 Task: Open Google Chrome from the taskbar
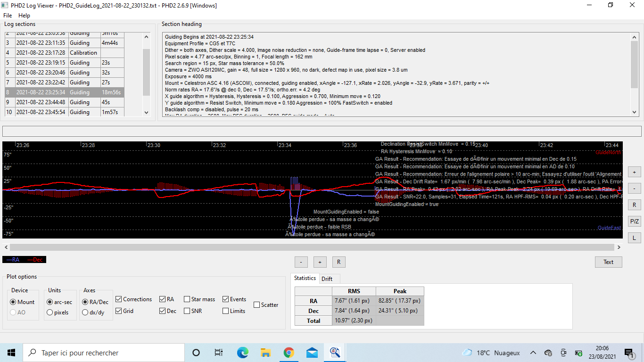tap(289, 353)
